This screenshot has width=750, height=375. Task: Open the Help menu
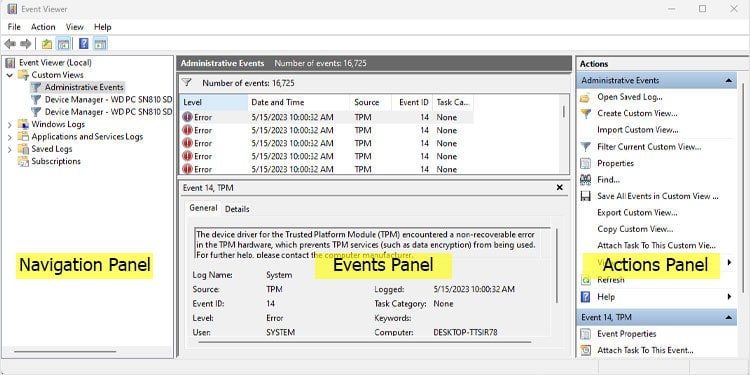pyautogui.click(x=102, y=27)
